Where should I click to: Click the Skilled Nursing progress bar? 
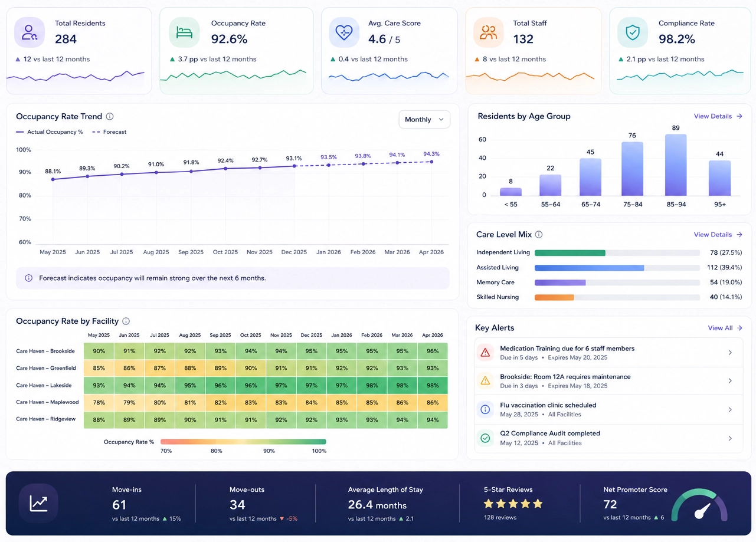(x=617, y=297)
